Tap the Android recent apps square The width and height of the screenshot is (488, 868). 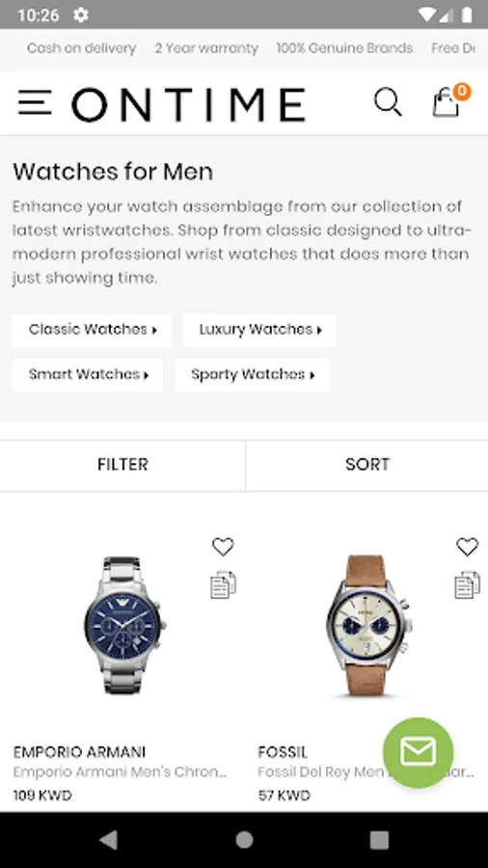pyautogui.click(x=379, y=840)
